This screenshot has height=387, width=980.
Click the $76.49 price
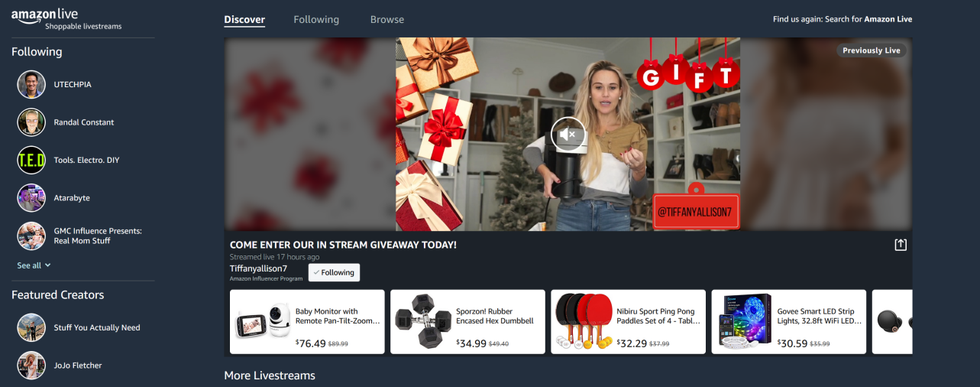coord(311,343)
